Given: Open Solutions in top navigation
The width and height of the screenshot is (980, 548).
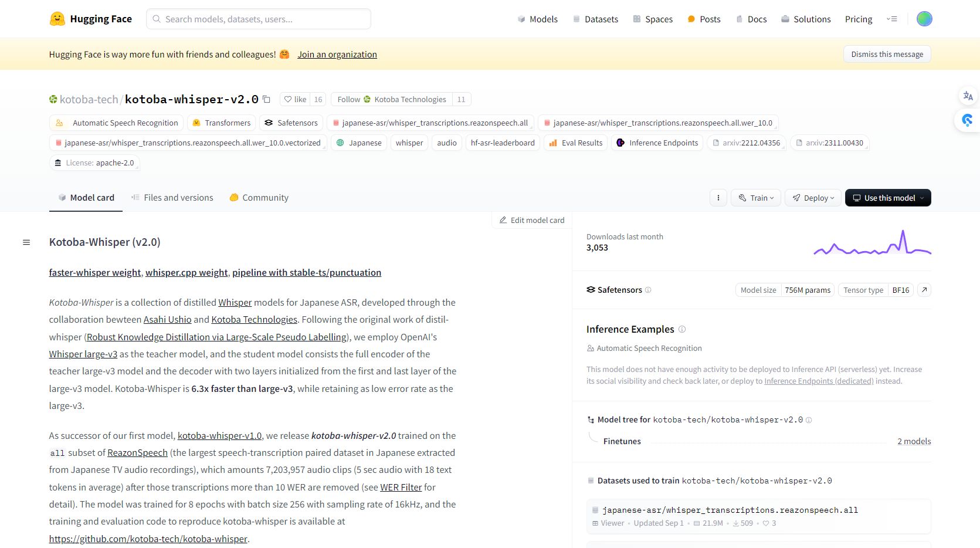Looking at the screenshot, I should click(x=806, y=19).
